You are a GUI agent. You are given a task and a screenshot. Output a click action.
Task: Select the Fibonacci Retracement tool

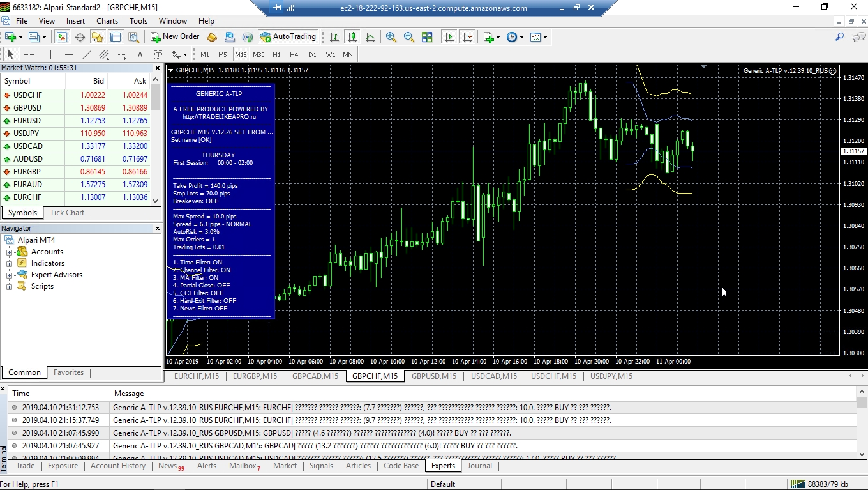pos(122,54)
